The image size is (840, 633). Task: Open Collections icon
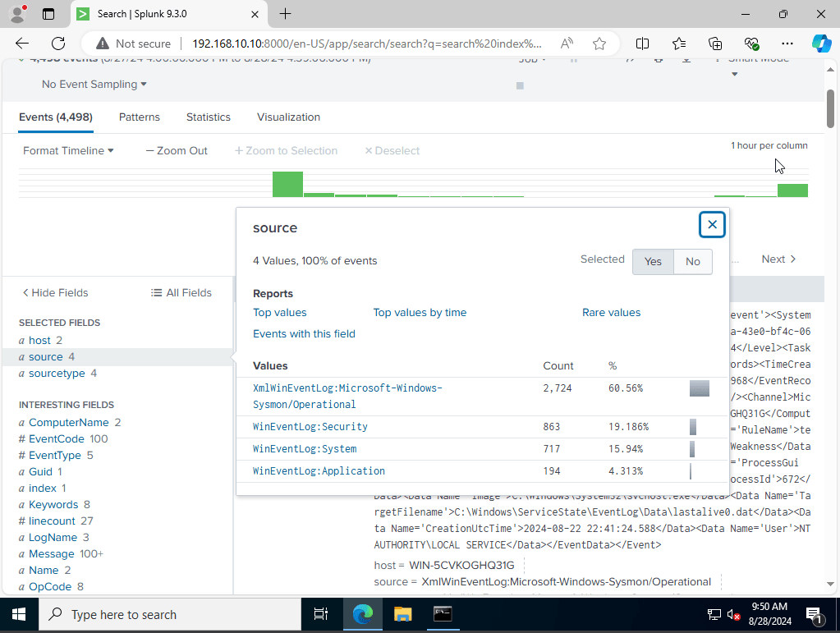point(715,44)
